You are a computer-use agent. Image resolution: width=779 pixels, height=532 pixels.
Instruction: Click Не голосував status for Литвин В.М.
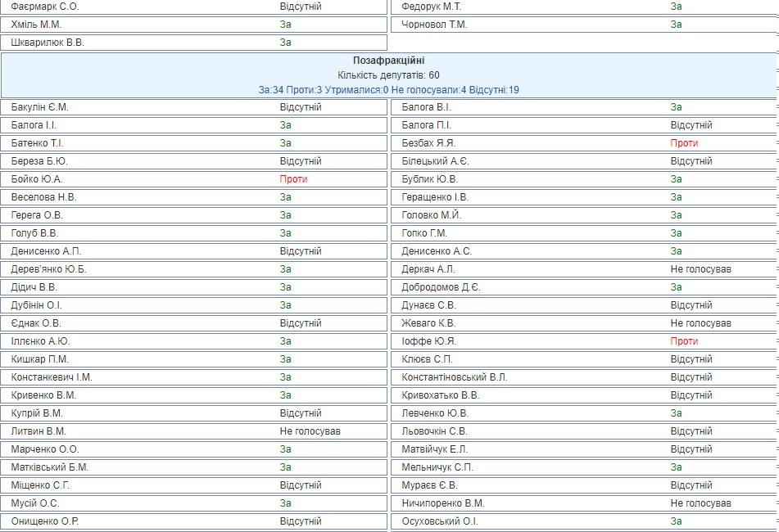pyautogui.click(x=310, y=431)
